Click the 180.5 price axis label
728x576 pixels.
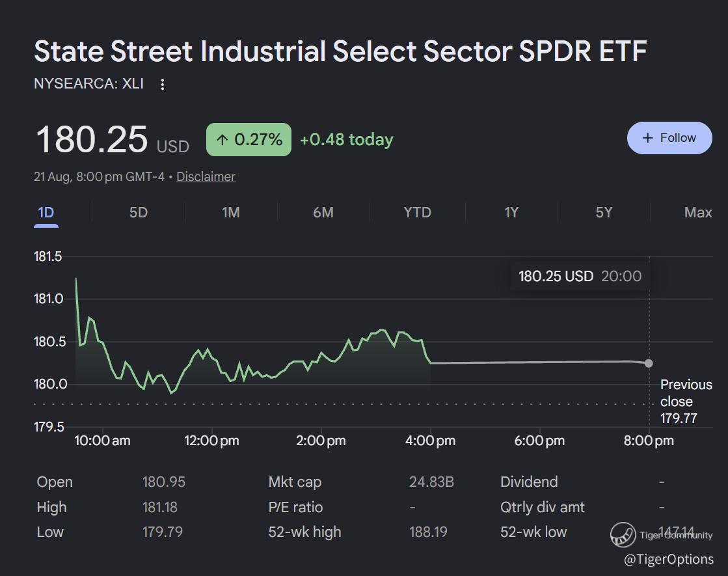click(x=49, y=342)
